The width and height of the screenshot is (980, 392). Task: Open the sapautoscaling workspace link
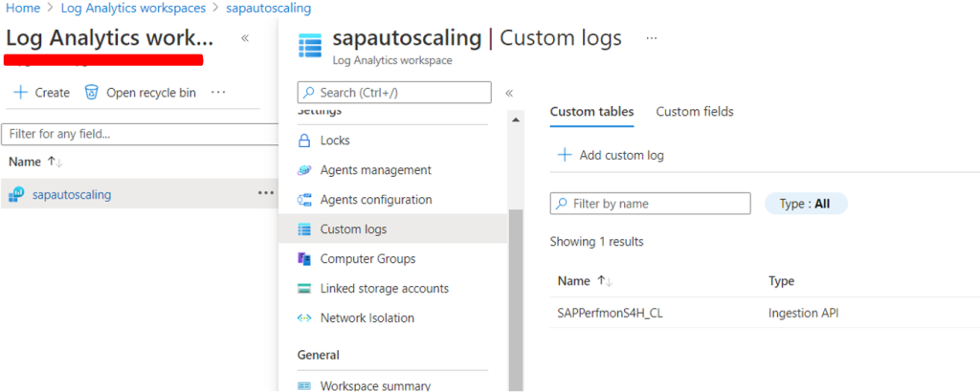point(72,195)
